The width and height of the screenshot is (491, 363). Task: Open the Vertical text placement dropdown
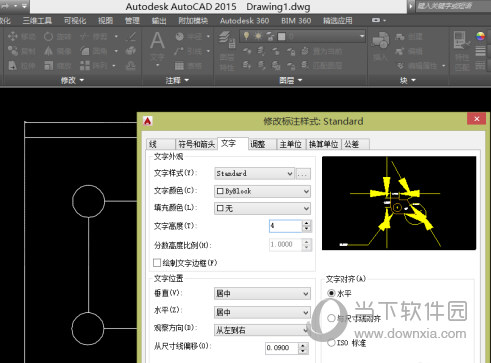(262, 294)
